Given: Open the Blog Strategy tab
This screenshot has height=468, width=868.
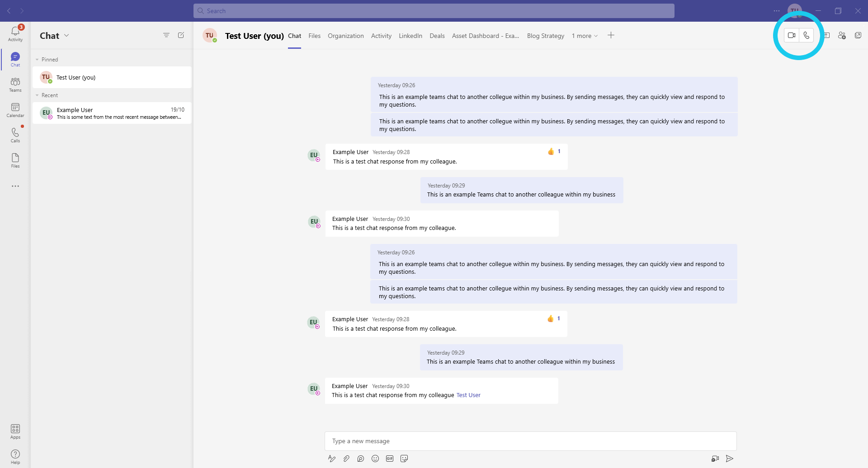Looking at the screenshot, I should (545, 36).
